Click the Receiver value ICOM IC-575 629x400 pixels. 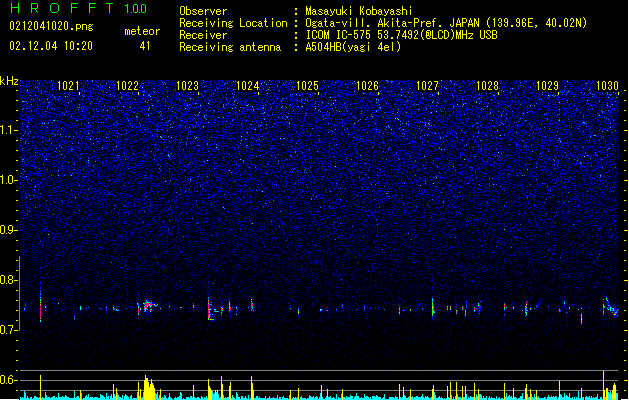(339, 35)
